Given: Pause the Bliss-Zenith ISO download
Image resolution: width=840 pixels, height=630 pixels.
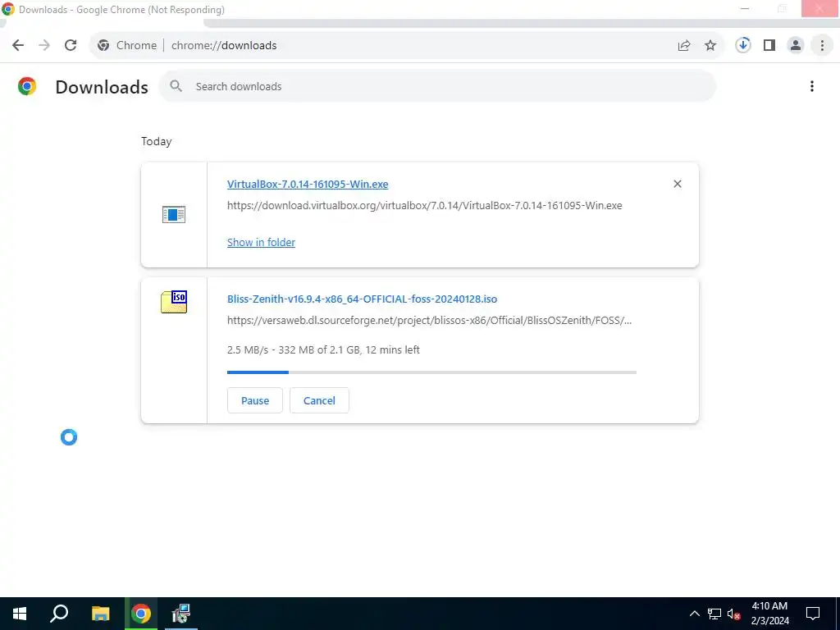Looking at the screenshot, I should click(x=255, y=400).
